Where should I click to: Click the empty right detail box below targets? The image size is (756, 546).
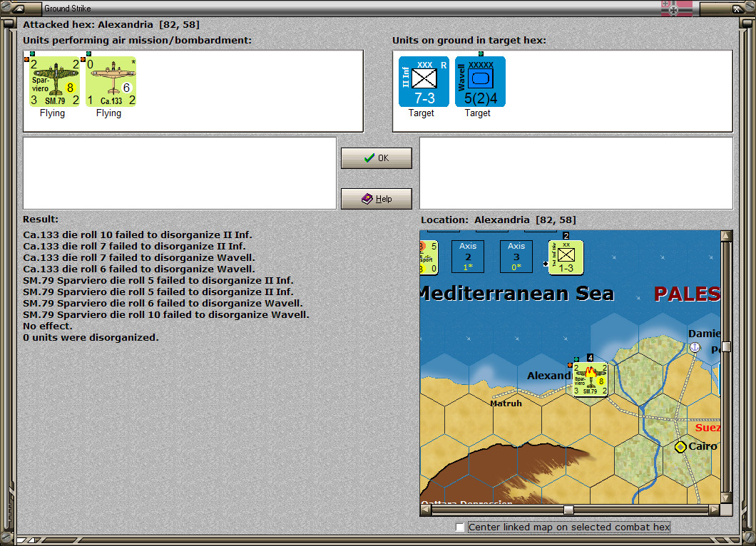click(577, 173)
